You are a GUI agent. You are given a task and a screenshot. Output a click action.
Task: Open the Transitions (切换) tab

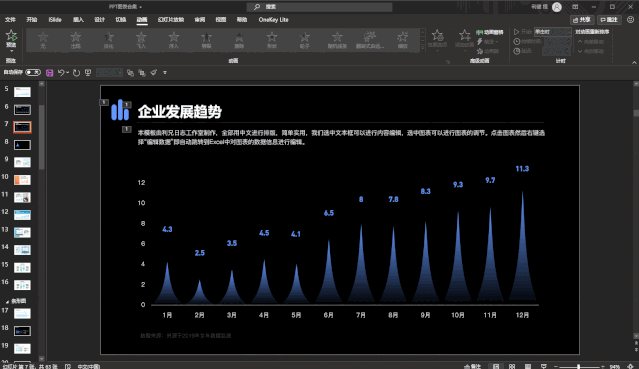tap(121, 20)
